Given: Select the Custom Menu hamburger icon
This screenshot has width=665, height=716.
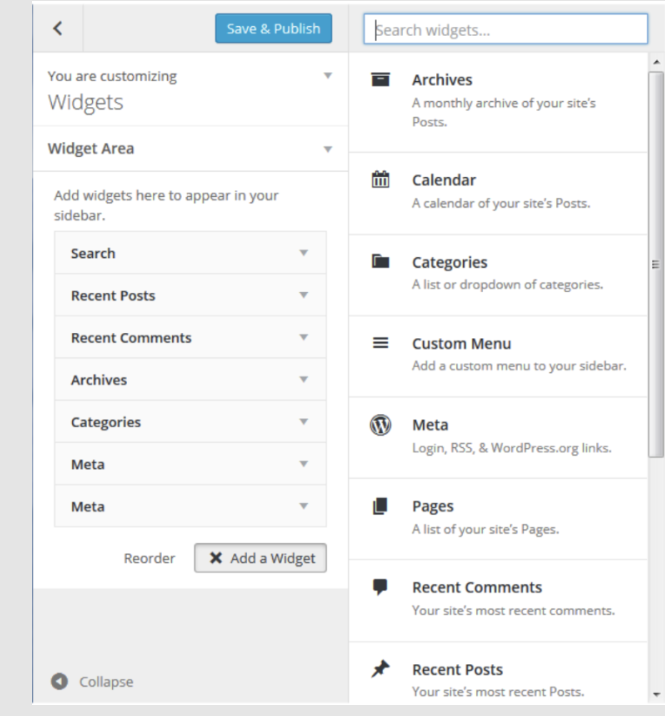Looking at the screenshot, I should pyautogui.click(x=380, y=342).
